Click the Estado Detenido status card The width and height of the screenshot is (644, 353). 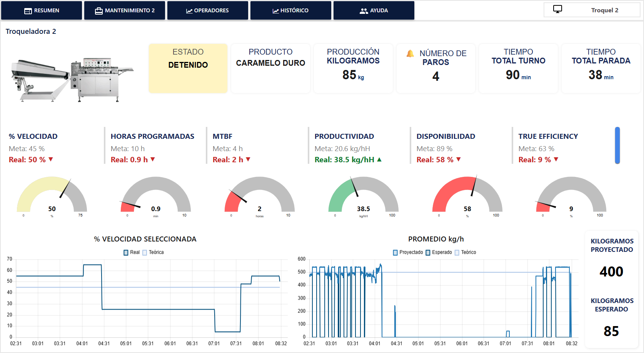coord(188,68)
